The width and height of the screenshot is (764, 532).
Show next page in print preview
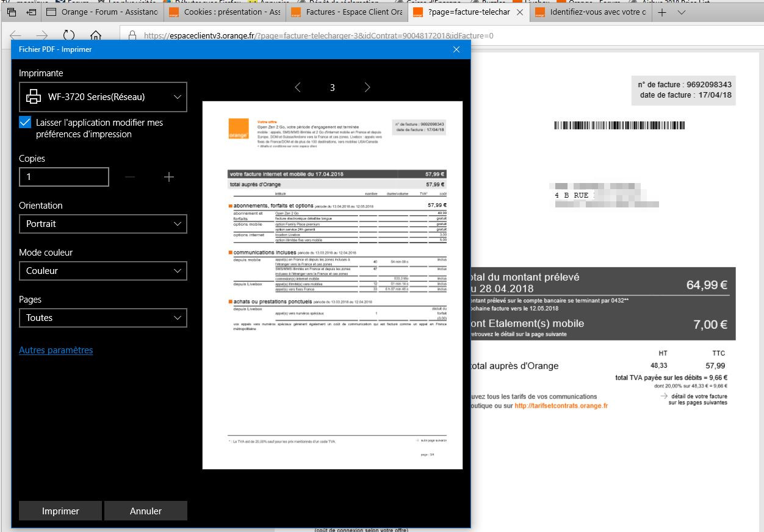(x=367, y=87)
